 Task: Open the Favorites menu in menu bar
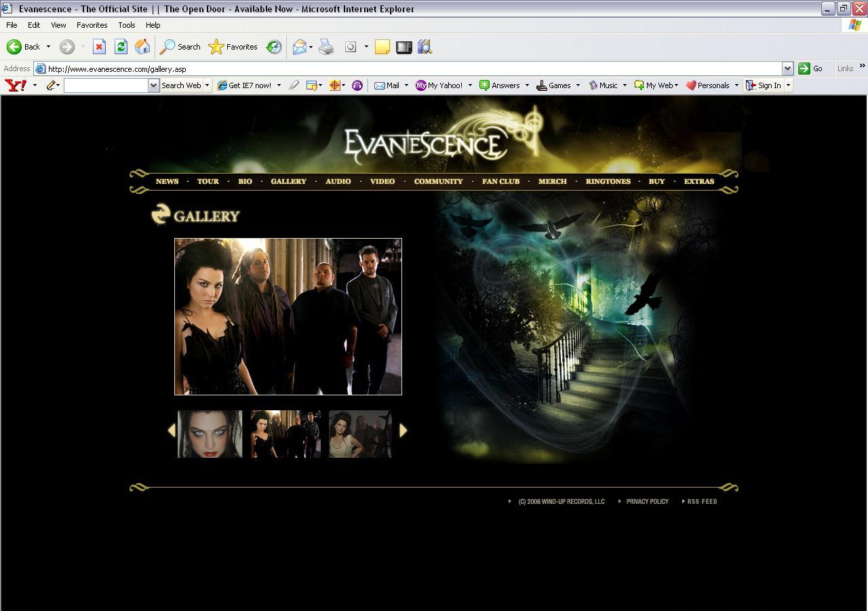tap(92, 25)
